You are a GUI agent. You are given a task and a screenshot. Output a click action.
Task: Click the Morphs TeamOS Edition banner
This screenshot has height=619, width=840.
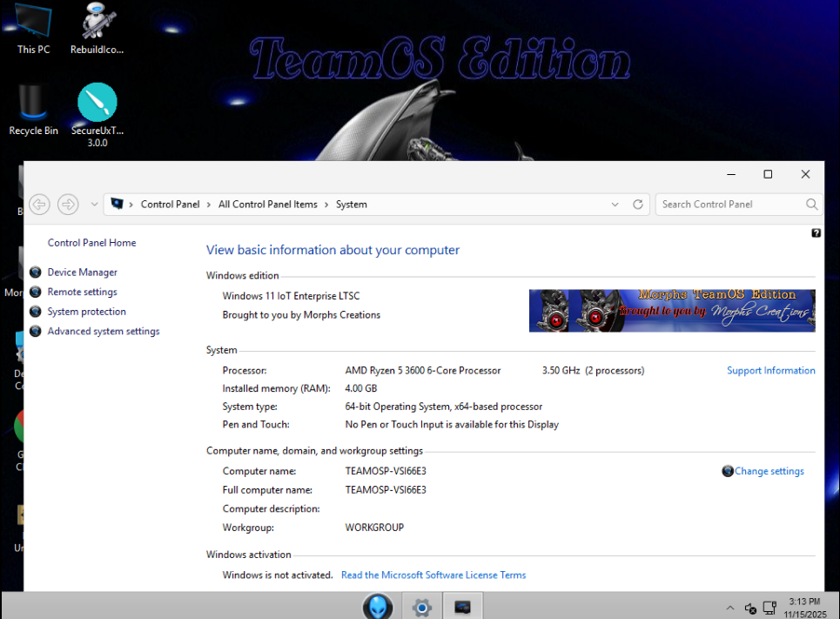pyautogui.click(x=671, y=311)
